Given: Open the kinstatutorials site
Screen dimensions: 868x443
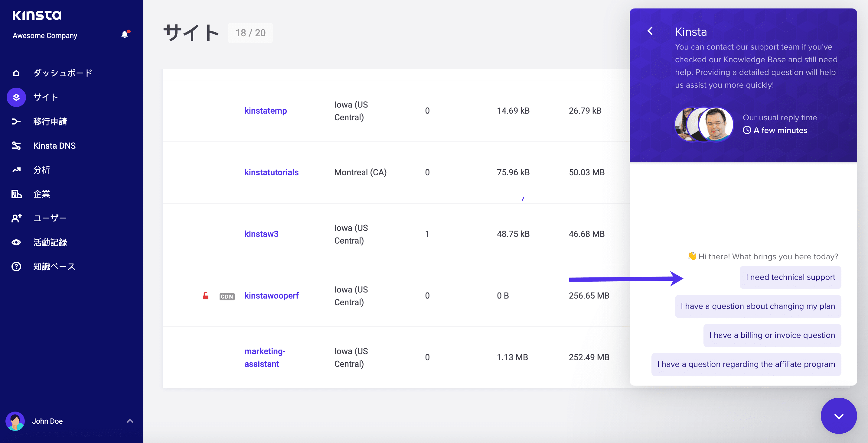Looking at the screenshot, I should (x=271, y=172).
